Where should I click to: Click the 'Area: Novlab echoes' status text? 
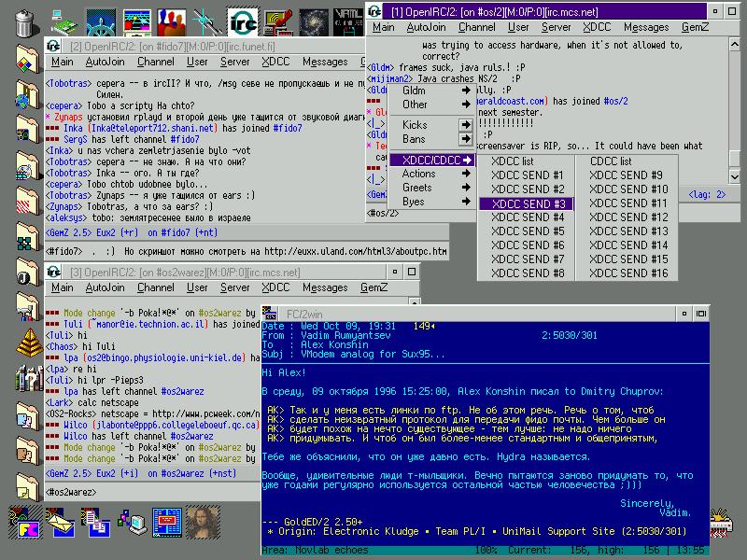[x=315, y=550]
